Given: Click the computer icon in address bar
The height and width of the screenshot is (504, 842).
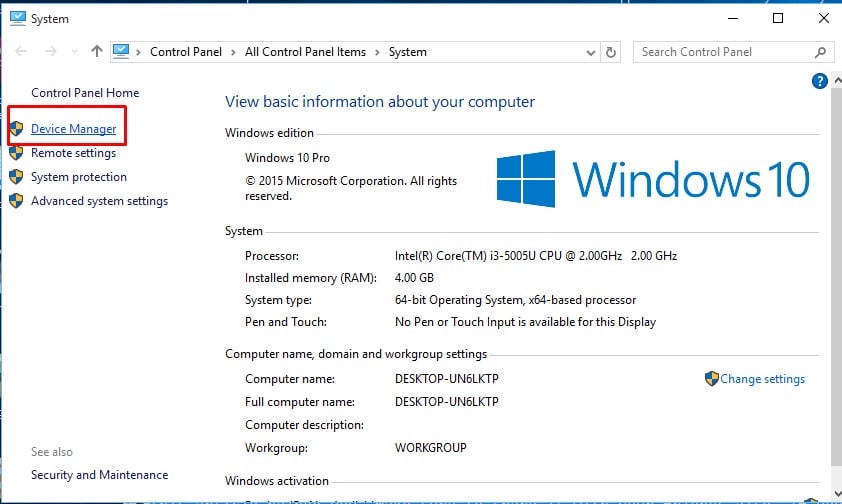Looking at the screenshot, I should (121, 52).
